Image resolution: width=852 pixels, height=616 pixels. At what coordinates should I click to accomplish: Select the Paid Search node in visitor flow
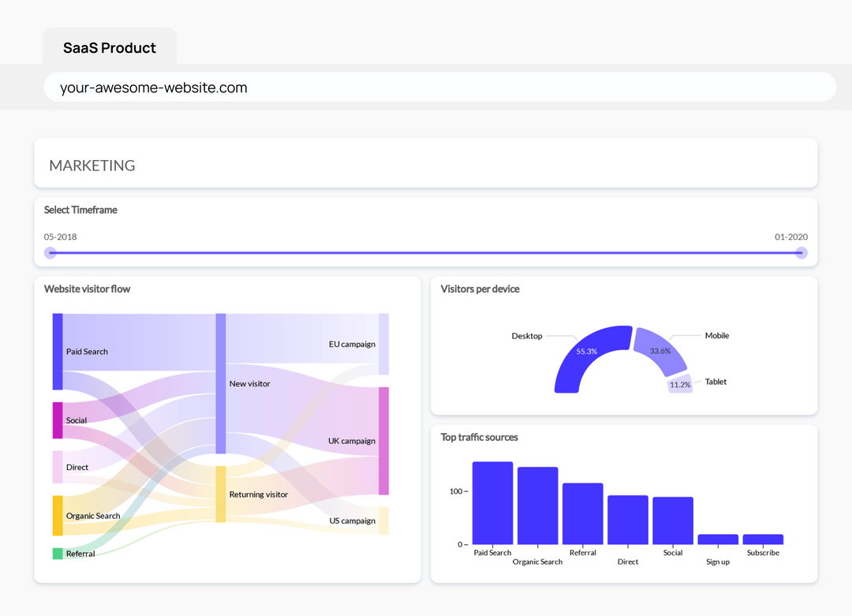pos(55,351)
